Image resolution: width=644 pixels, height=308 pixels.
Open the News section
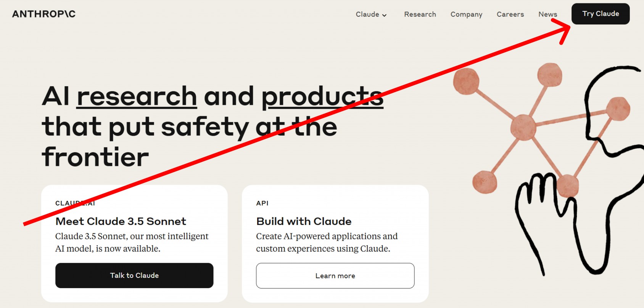point(547,14)
